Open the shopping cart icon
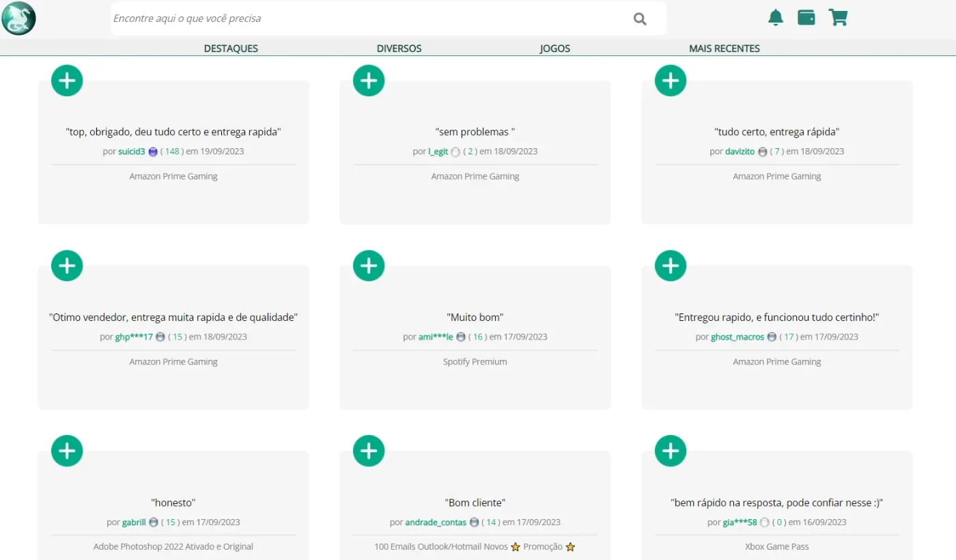956x560 pixels. (838, 18)
